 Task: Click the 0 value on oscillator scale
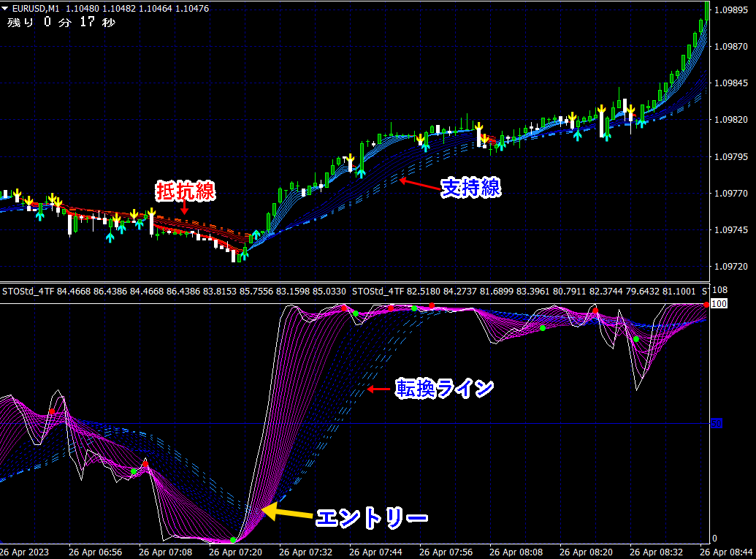point(714,539)
